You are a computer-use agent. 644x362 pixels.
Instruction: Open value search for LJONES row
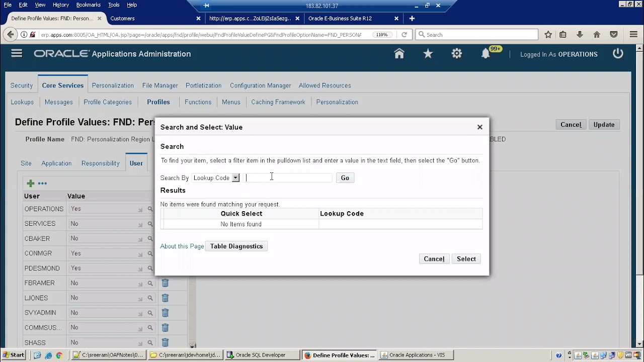pos(150,298)
